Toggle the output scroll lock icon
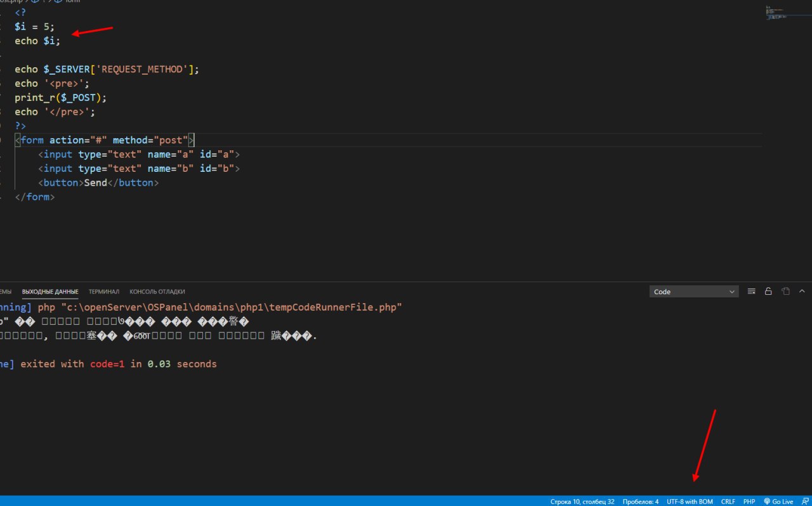 coord(768,292)
